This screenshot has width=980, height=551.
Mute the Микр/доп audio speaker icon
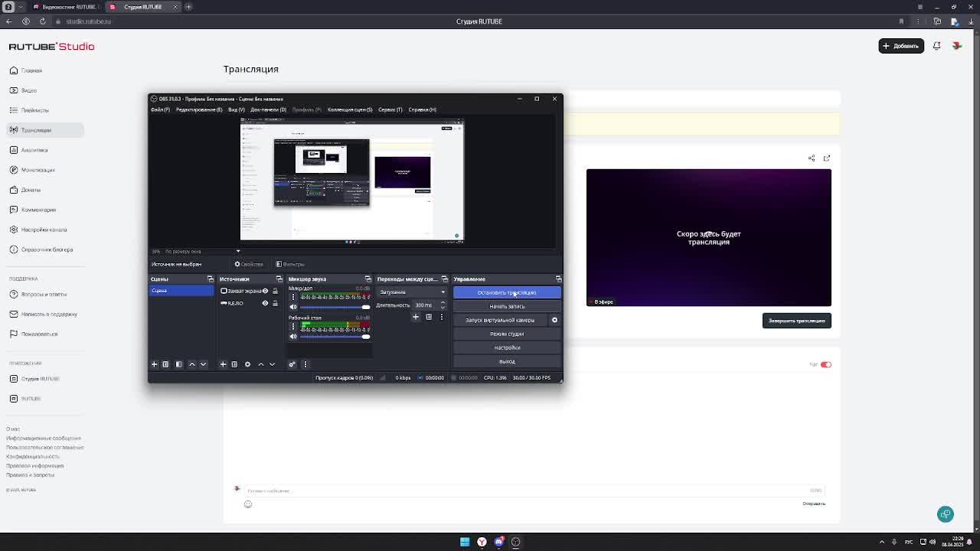coord(292,307)
